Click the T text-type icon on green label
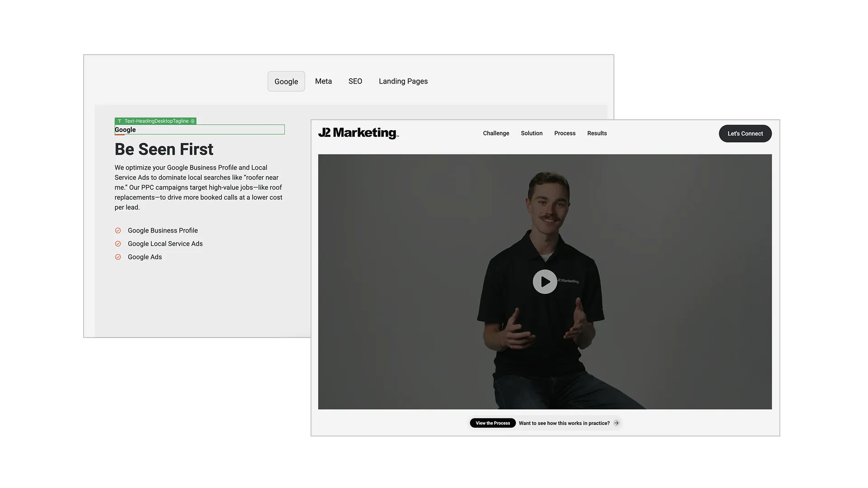This screenshot has height=488, width=868. [x=119, y=121]
